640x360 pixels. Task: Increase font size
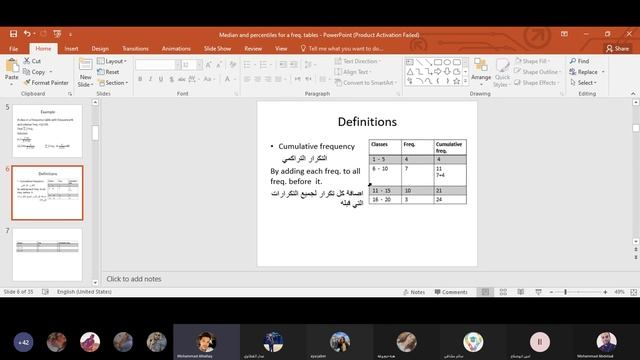click(x=209, y=64)
